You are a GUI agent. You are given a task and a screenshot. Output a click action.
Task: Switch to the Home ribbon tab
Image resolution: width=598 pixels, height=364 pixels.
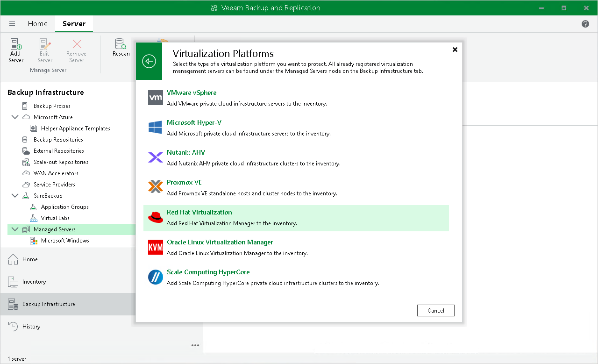pyautogui.click(x=37, y=24)
